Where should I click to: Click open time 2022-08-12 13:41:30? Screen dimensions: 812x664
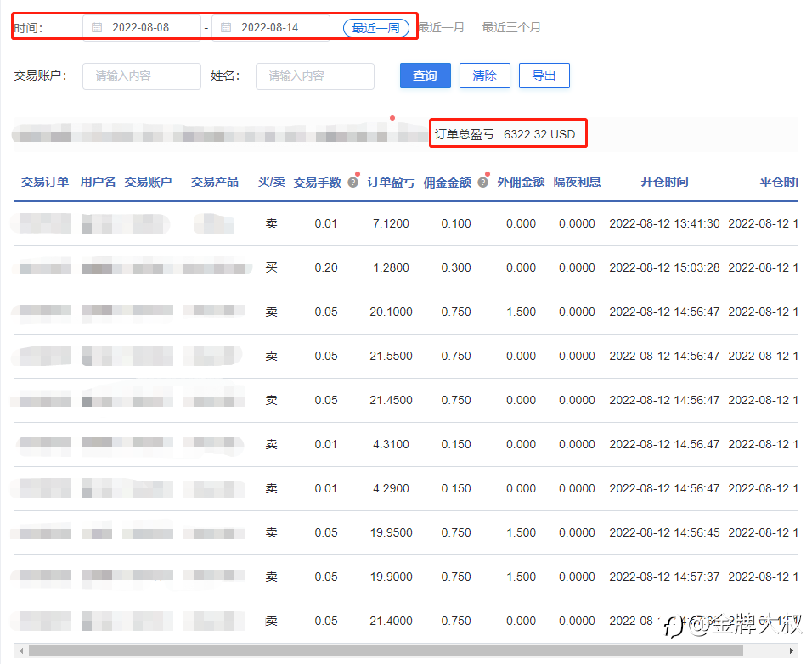[664, 223]
